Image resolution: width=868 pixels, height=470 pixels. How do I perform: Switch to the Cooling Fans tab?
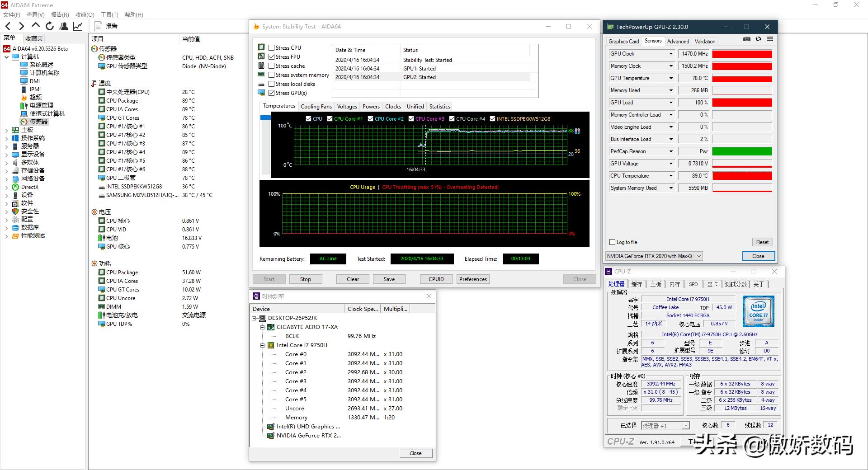[x=316, y=107]
